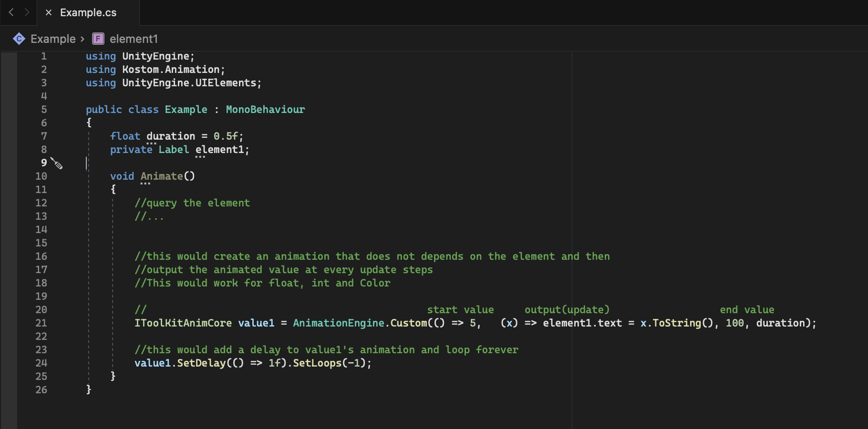Click the Kostom.Animation using directive
This screenshot has height=429, width=868.
pyautogui.click(x=171, y=70)
